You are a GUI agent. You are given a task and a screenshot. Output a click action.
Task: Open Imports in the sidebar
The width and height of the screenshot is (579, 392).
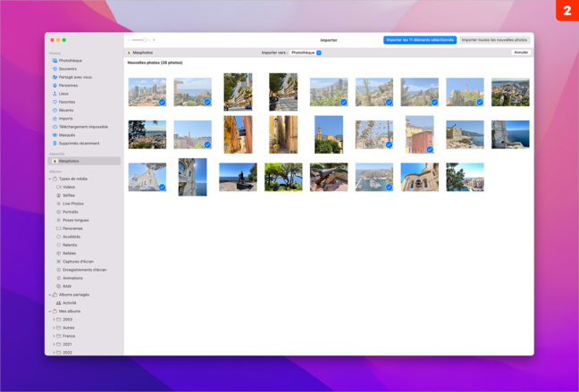[65, 119]
